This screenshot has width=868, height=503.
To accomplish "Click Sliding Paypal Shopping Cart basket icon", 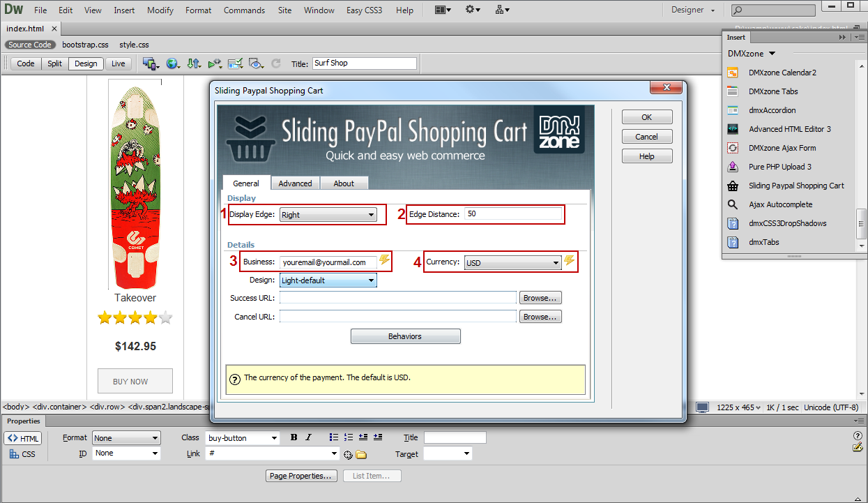I will [733, 186].
